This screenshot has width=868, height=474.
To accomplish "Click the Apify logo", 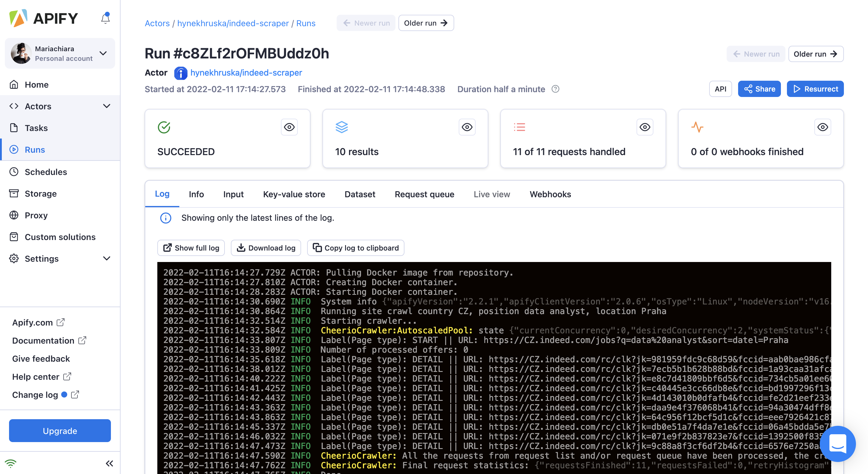I will (x=44, y=18).
